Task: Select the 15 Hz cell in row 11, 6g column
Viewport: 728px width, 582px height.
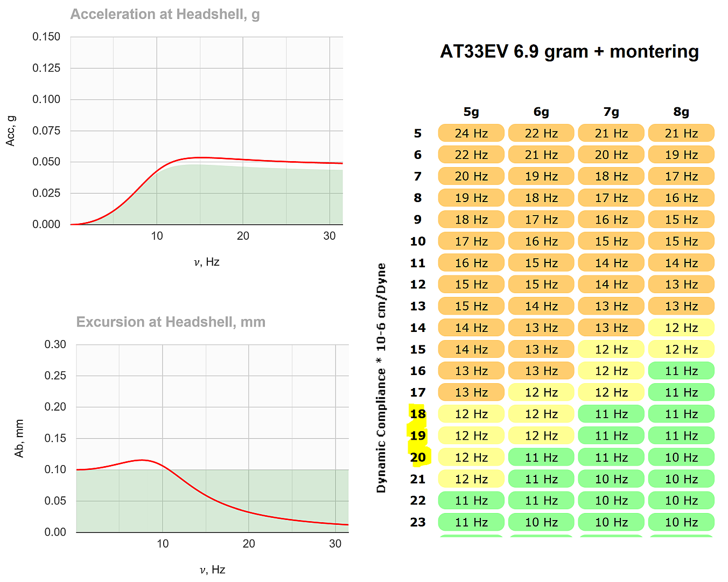Action: (x=541, y=262)
